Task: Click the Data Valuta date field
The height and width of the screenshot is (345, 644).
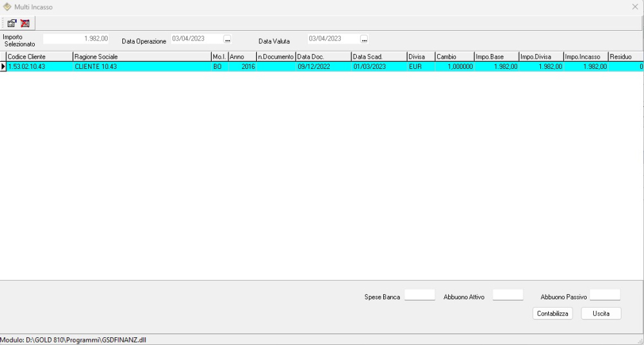Action: pos(332,39)
